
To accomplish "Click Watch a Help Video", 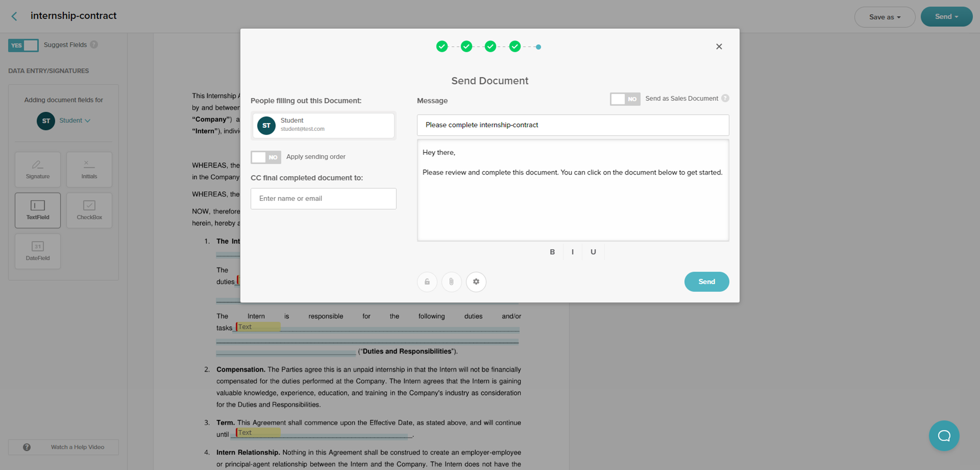I will tap(63, 446).
